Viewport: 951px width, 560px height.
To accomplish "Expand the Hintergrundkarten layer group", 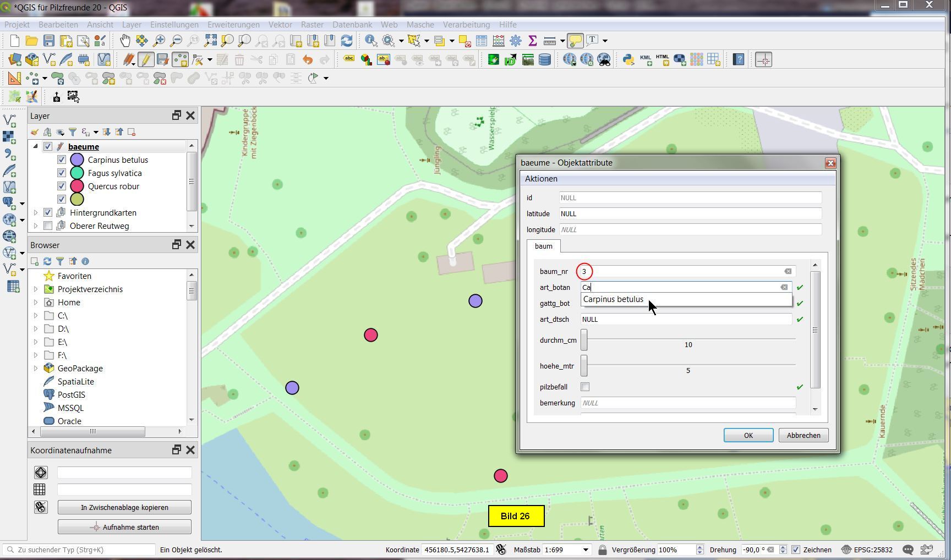I will click(36, 213).
